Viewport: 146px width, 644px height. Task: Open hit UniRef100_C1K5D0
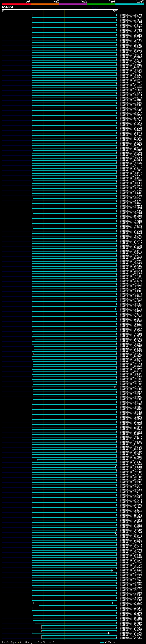(x=131, y=65)
